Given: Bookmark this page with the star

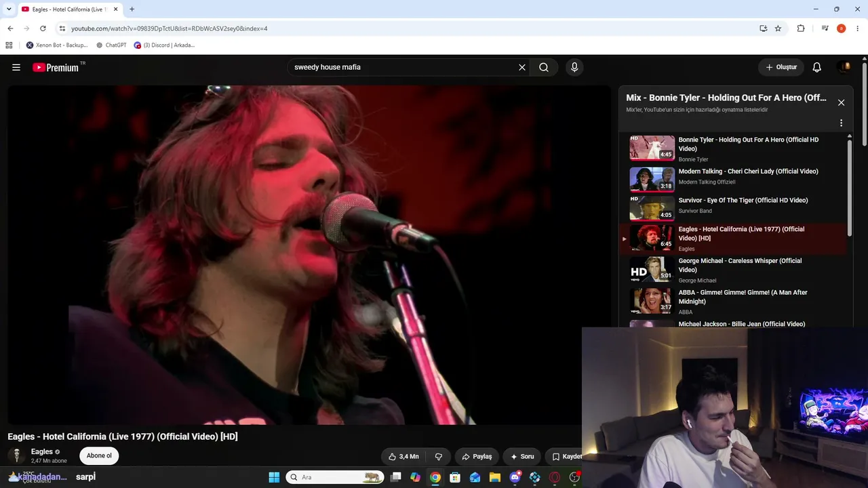Looking at the screenshot, I should tap(778, 28).
